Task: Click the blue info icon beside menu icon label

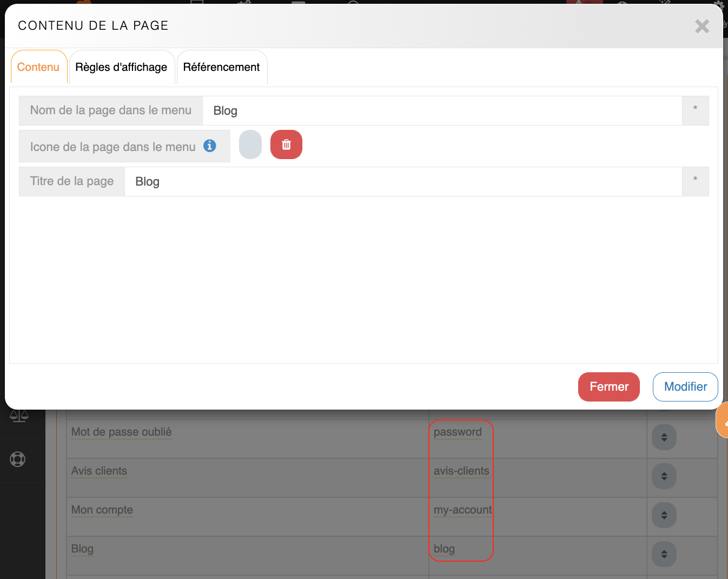Action: (x=210, y=146)
